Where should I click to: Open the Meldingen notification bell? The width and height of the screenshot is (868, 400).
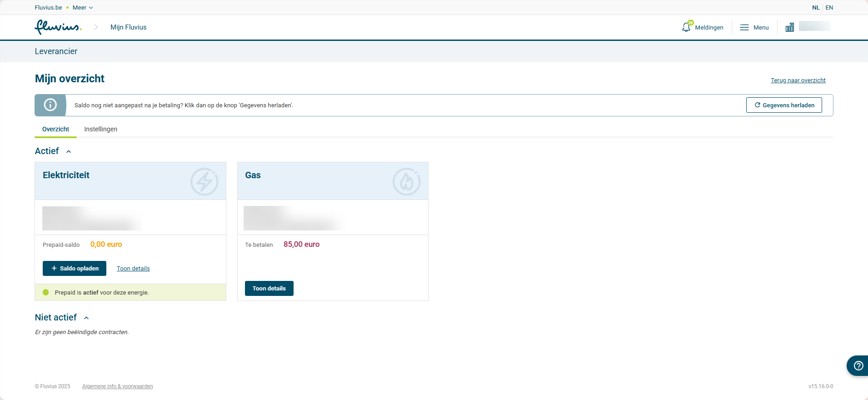click(x=686, y=27)
